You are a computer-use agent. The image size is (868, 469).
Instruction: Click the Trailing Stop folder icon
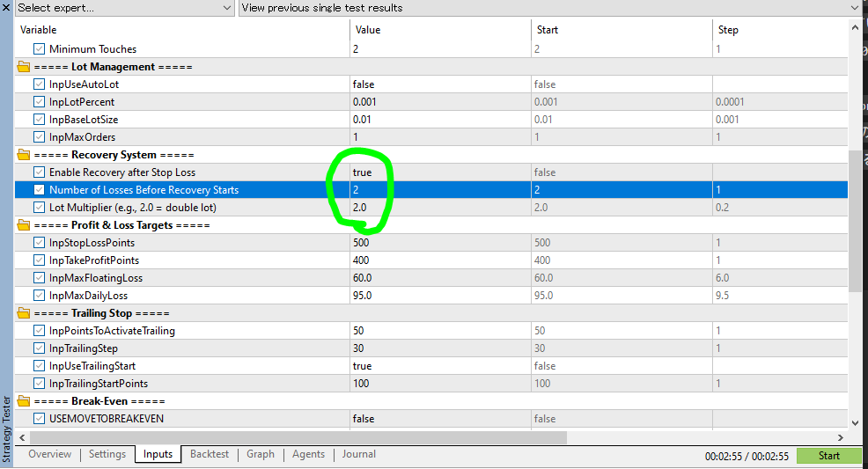pyautogui.click(x=23, y=313)
